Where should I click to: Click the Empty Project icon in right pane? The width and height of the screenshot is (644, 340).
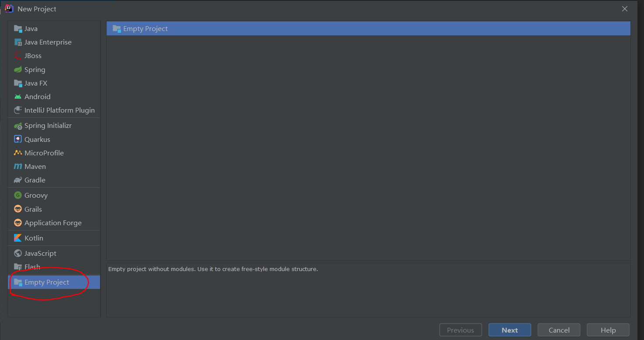[117, 29]
